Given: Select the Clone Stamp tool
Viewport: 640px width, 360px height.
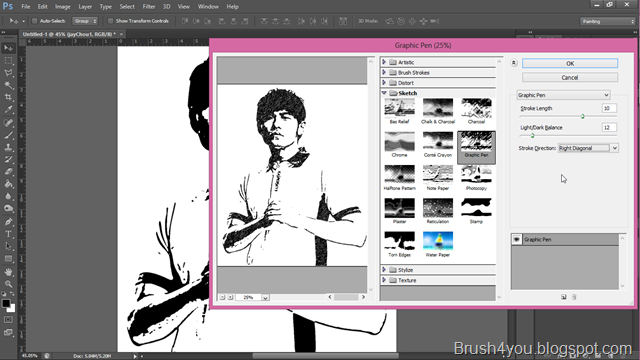Looking at the screenshot, I should tap(8, 147).
